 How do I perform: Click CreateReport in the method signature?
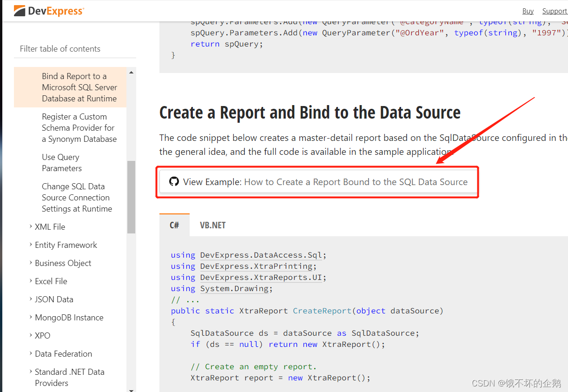pyautogui.click(x=322, y=311)
